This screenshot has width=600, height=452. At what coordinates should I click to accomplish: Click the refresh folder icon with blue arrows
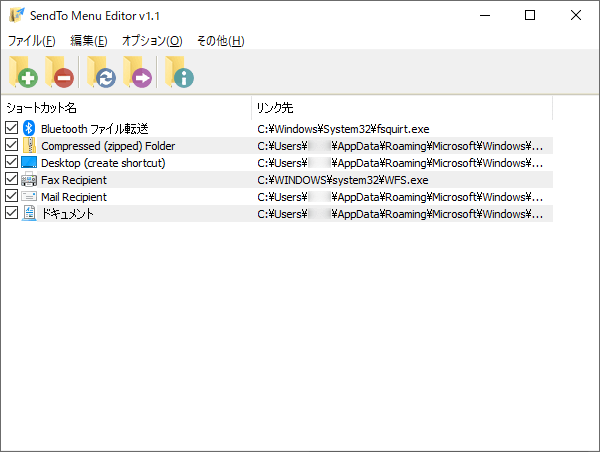coord(101,72)
